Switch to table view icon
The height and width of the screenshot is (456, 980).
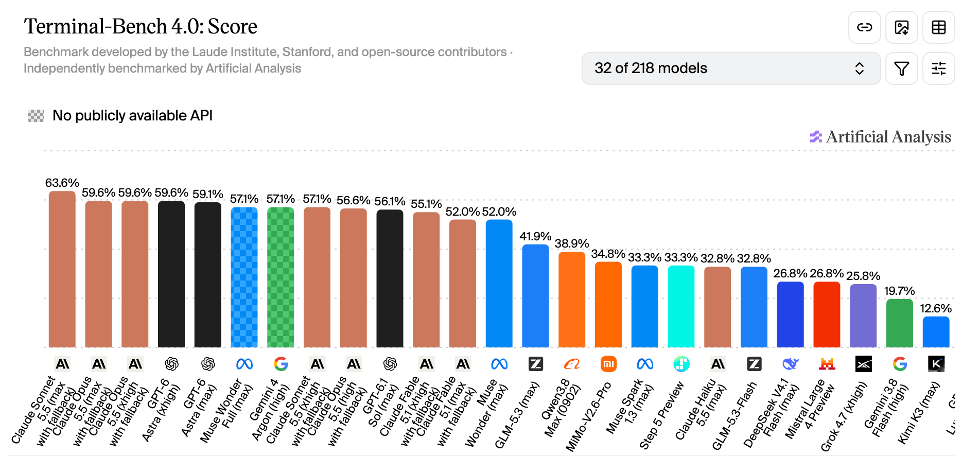[x=939, y=27]
